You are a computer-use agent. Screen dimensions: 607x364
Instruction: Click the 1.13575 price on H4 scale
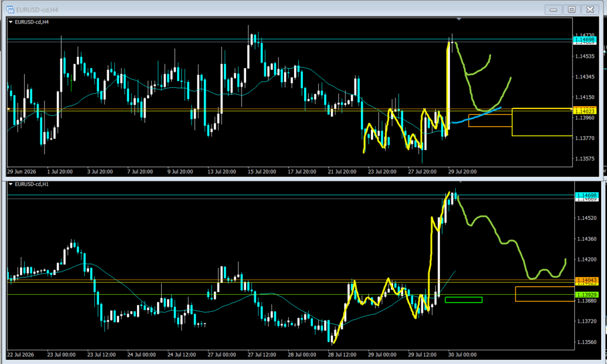point(584,158)
